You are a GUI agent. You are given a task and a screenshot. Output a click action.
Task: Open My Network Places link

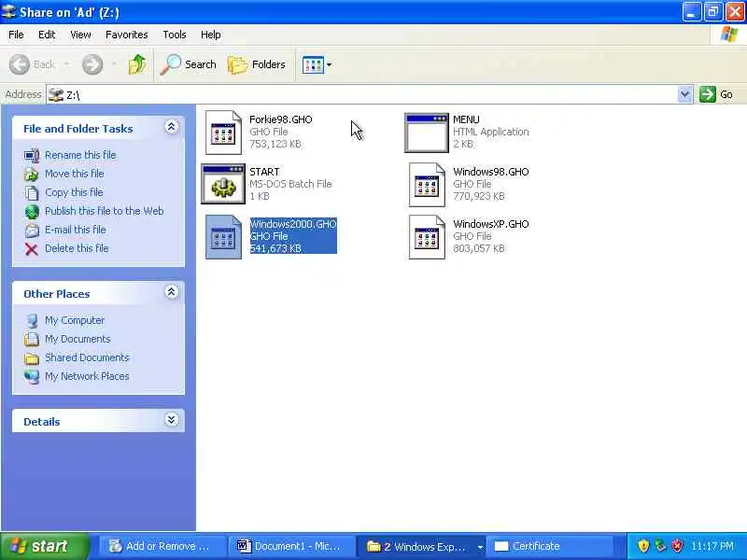[x=87, y=376]
